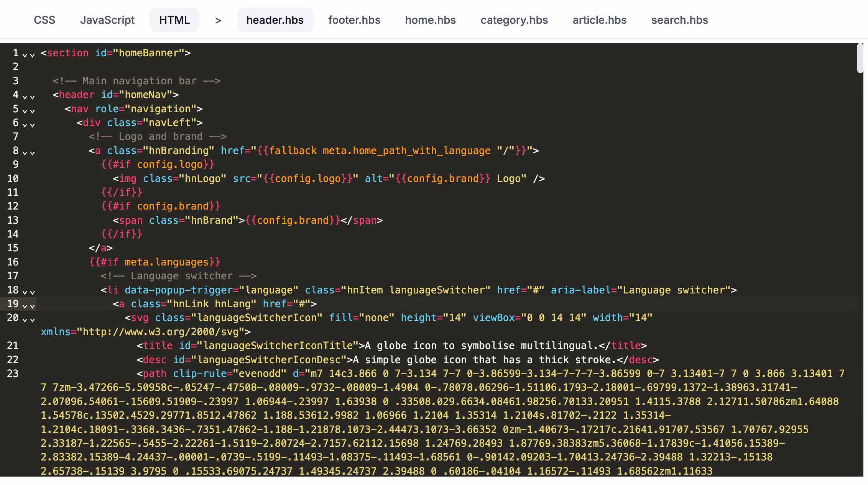Switch to home.hbs template tab
The image size is (868, 485).
[431, 20]
